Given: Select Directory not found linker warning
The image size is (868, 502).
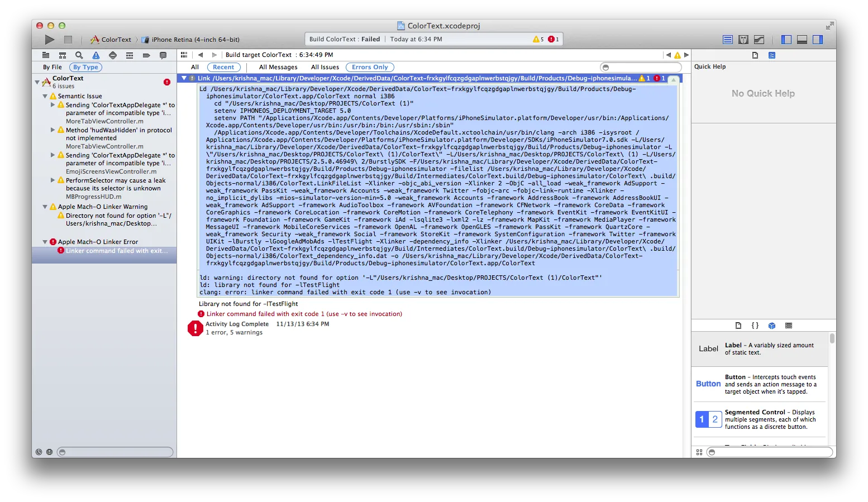Looking at the screenshot, I should click(x=104, y=219).
